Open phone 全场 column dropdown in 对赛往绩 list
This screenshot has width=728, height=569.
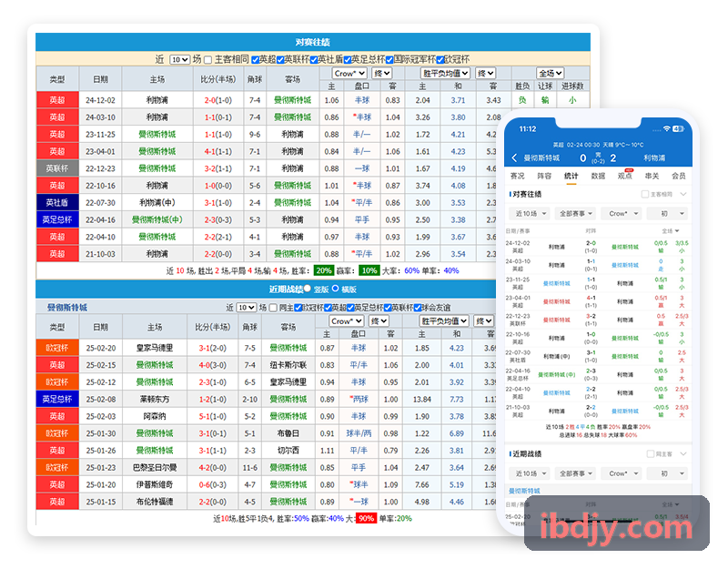point(671,231)
